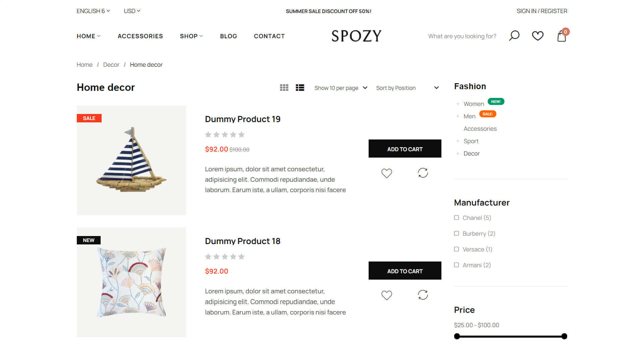Open the Accessories menu item
Image resolution: width=644 pixels, height=347 pixels.
click(x=140, y=36)
